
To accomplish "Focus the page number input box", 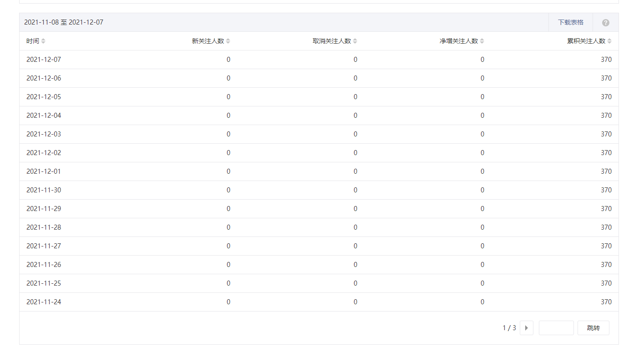I will point(556,328).
